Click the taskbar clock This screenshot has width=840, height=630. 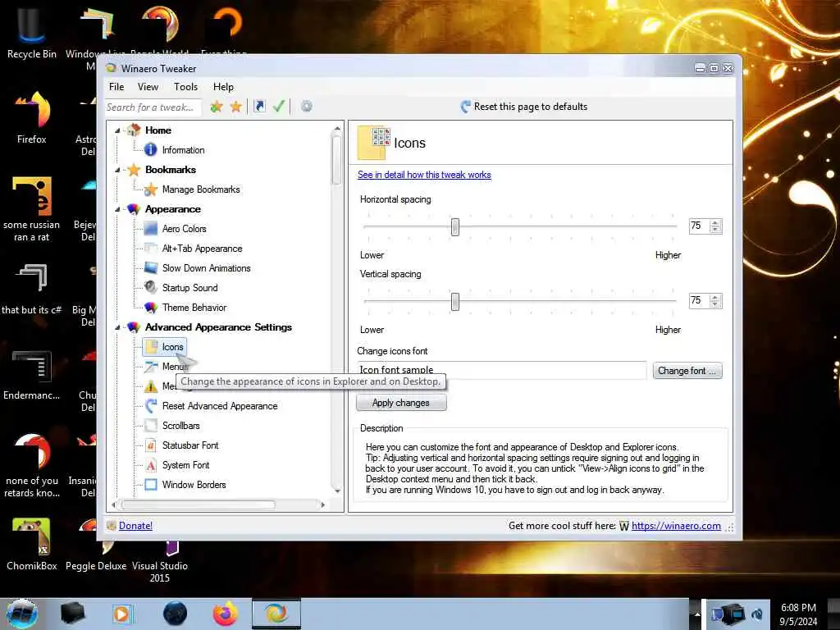tap(798, 614)
